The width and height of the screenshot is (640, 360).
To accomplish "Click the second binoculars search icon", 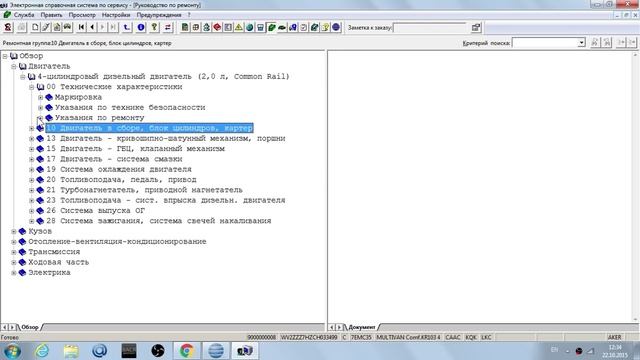I will (607, 42).
